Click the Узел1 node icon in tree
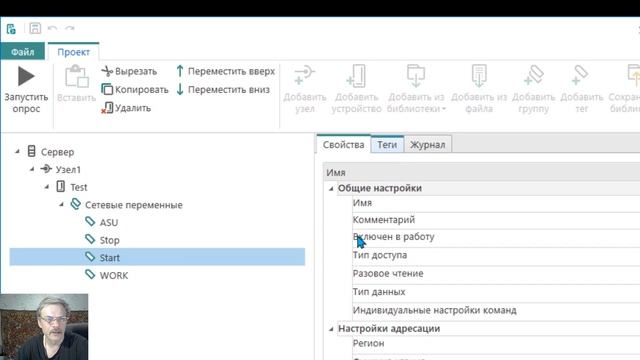 (x=46, y=169)
